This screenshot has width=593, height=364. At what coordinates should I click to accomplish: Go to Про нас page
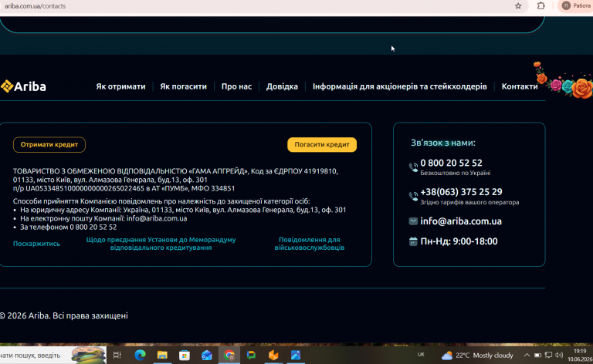236,86
